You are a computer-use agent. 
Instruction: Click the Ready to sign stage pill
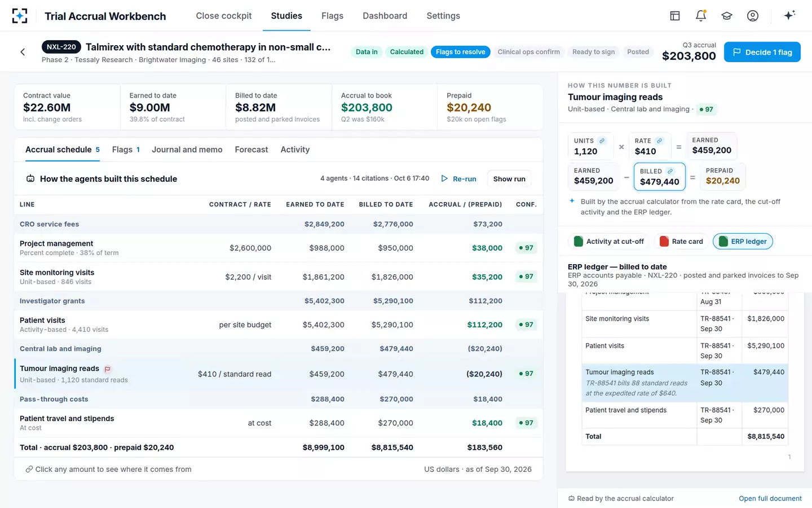point(593,52)
